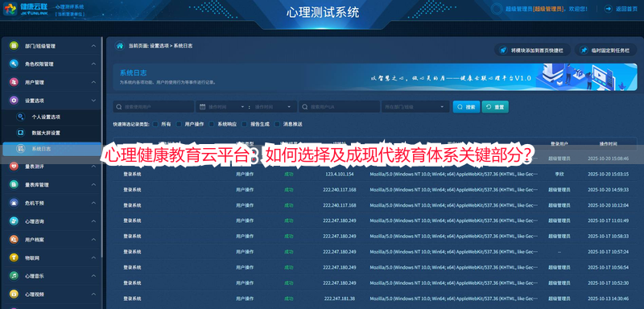Select 系统日志 submenu item
The width and height of the screenshot is (644, 309).
(x=52, y=149)
